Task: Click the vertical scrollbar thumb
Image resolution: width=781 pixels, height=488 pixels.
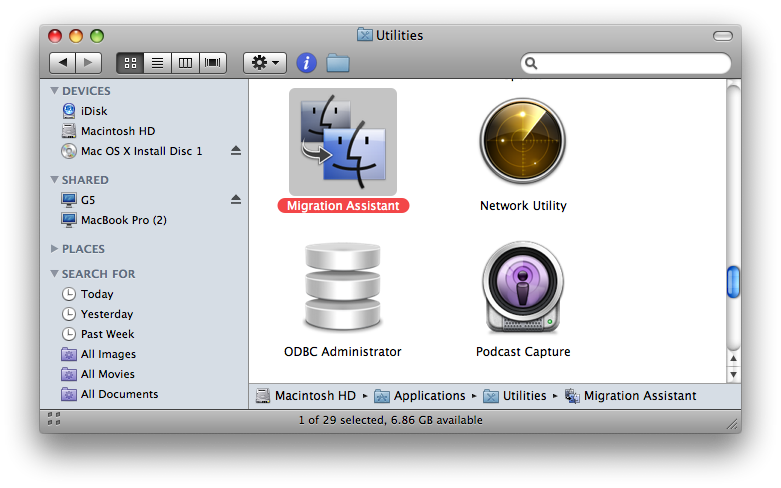Action: (x=733, y=282)
